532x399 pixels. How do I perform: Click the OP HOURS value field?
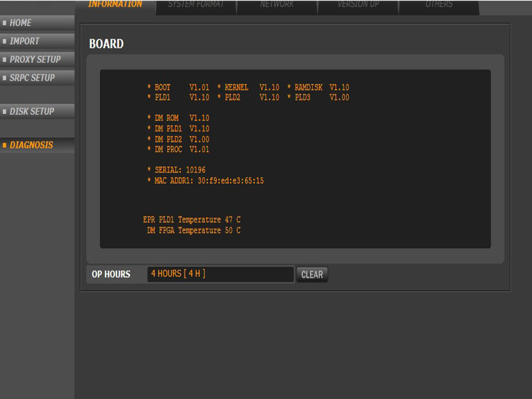(x=220, y=274)
